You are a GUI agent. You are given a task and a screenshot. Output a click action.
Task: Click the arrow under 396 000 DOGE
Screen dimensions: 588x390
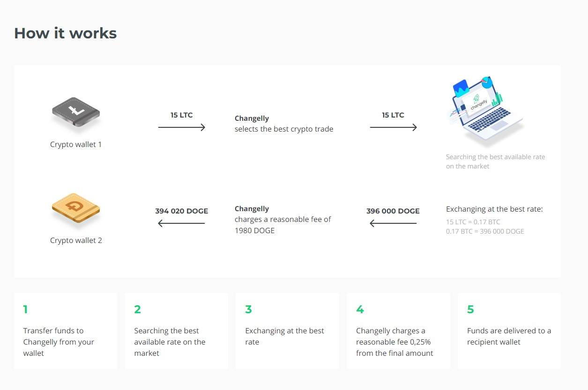(x=393, y=223)
